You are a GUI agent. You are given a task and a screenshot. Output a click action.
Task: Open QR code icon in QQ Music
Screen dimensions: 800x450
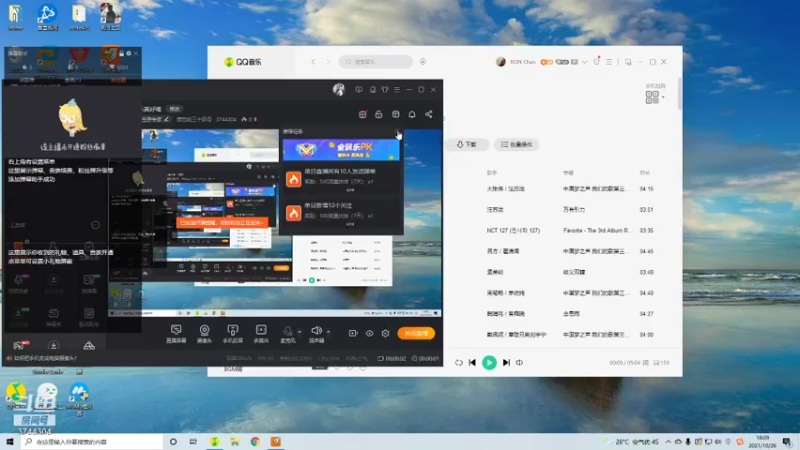tap(652, 97)
